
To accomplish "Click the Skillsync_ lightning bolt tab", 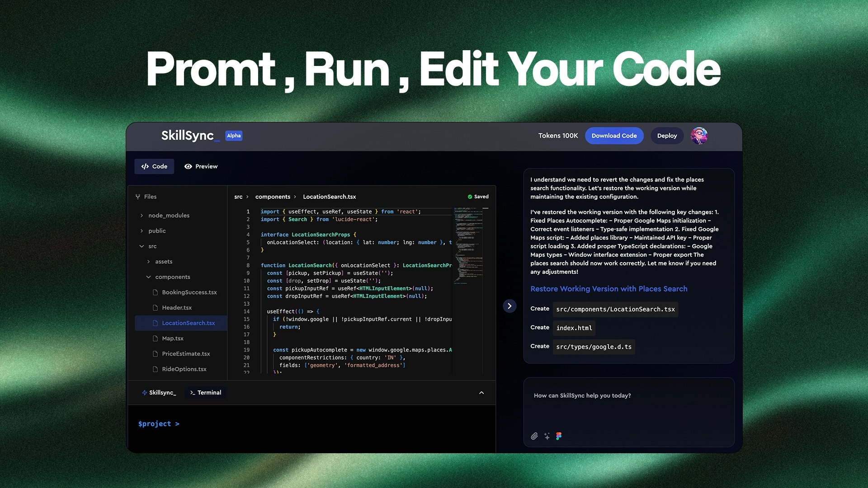I will pos(159,393).
